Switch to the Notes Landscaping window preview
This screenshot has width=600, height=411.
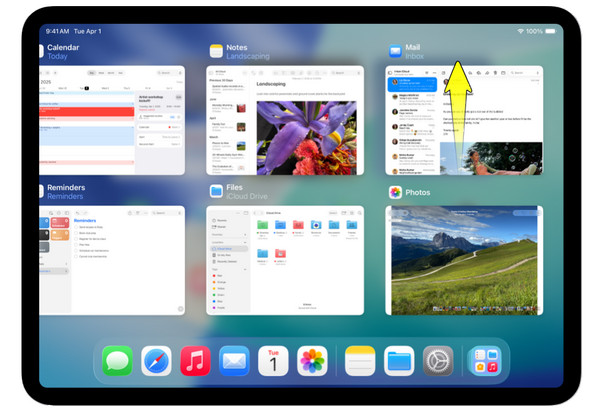tap(285, 120)
